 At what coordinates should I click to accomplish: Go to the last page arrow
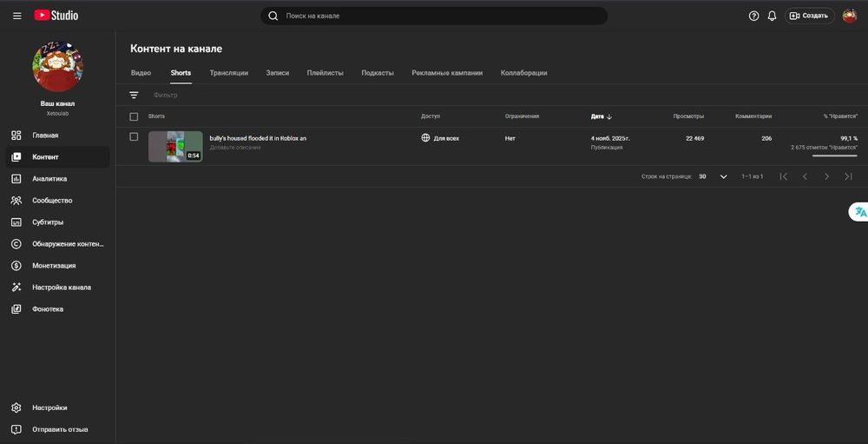[848, 176]
